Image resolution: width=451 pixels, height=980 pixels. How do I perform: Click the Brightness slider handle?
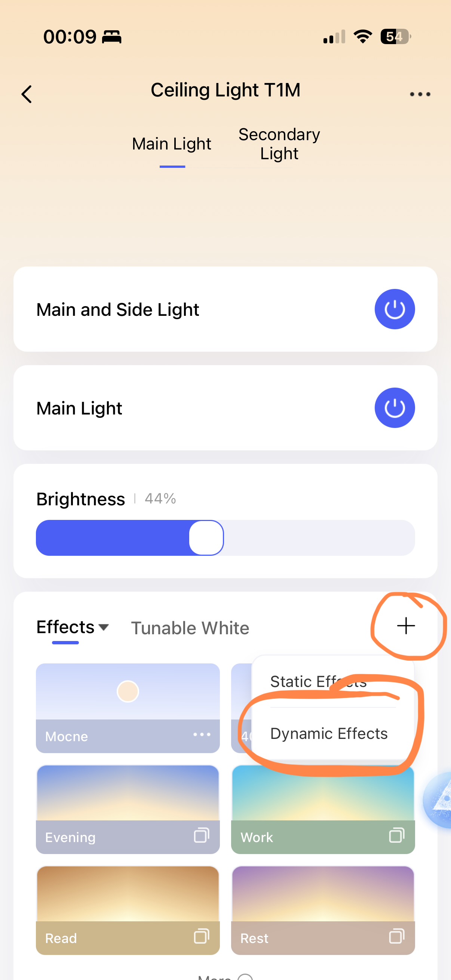(x=206, y=537)
